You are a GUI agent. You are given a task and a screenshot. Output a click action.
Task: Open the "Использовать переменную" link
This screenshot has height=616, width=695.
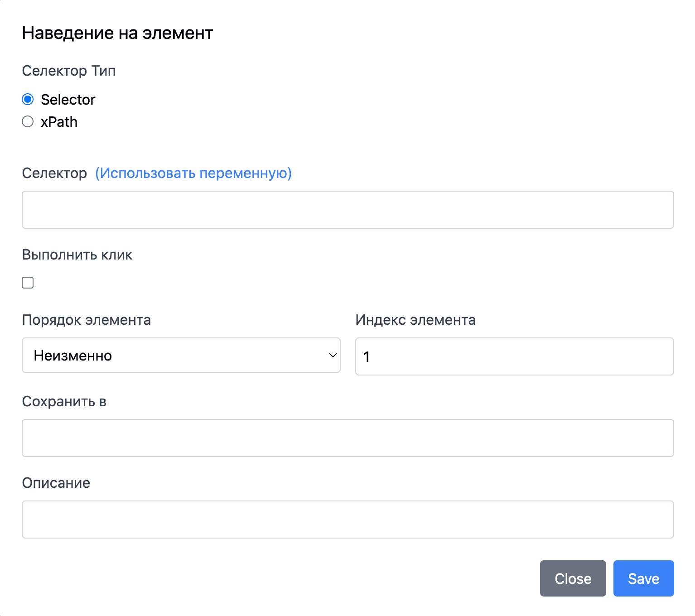[x=193, y=173]
